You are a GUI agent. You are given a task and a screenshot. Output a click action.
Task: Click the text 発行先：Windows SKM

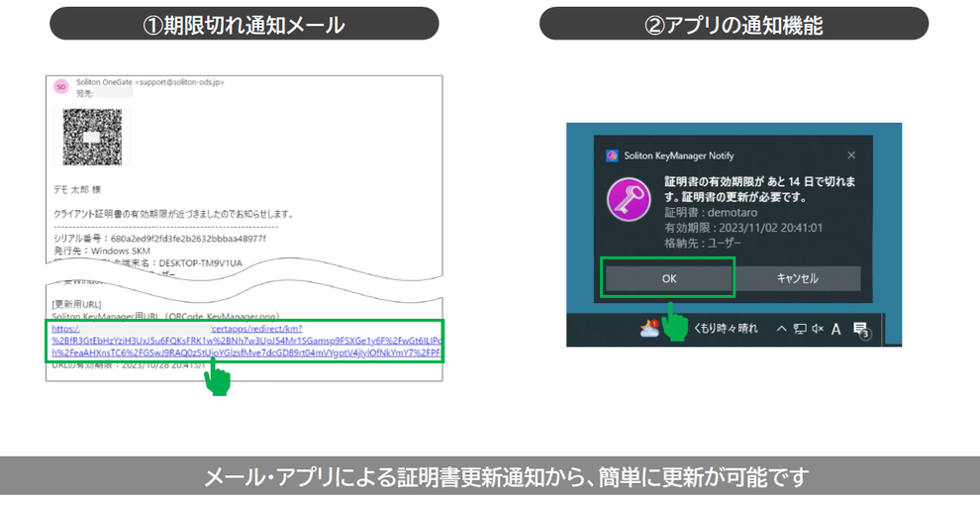(102, 251)
